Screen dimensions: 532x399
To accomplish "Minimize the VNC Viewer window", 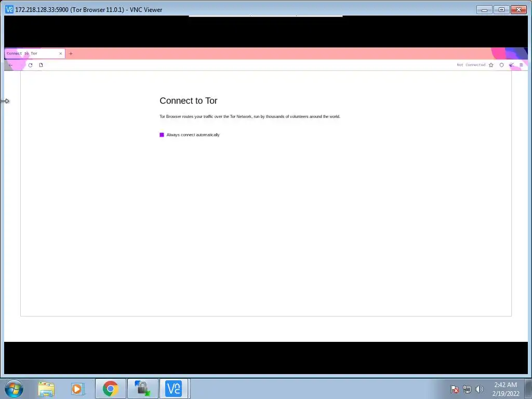I will click(484, 9).
